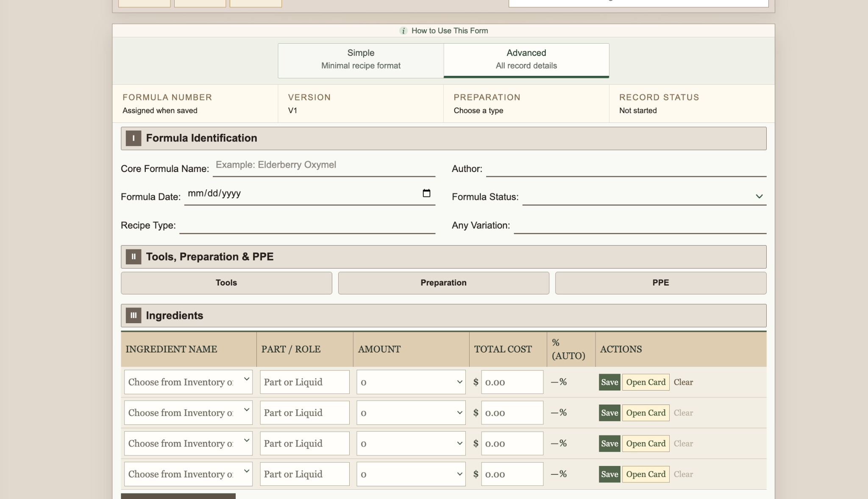Image resolution: width=868 pixels, height=499 pixels.
Task: Click the section III badge icon for Ingredients
Action: click(x=134, y=316)
